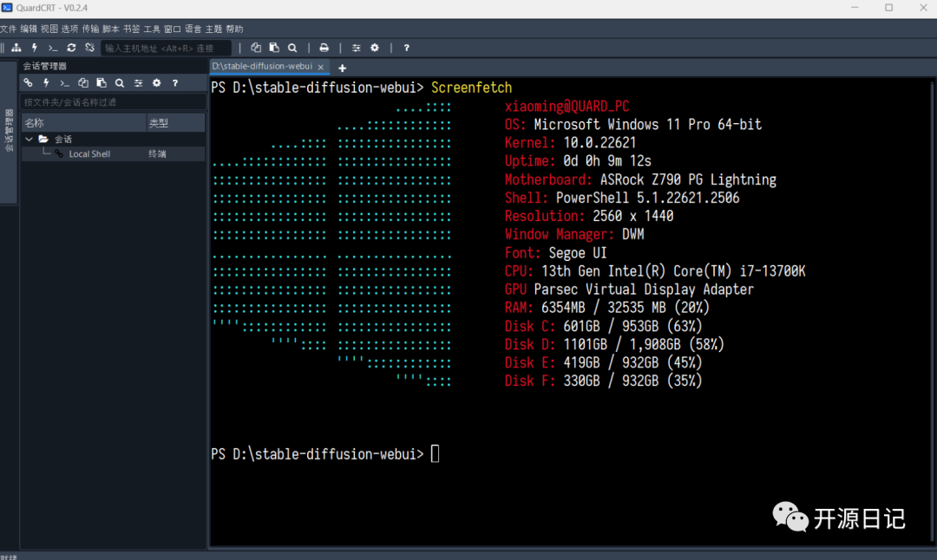The image size is (937, 560).
Task: Click the find magnifier icon in main toolbar
Action: tap(292, 48)
